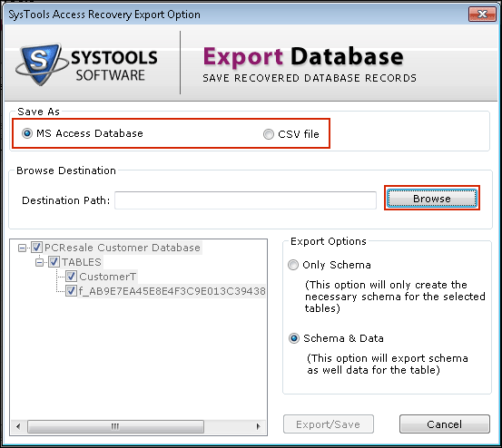
Task: Open the Browse destination dialog
Action: [x=431, y=199]
